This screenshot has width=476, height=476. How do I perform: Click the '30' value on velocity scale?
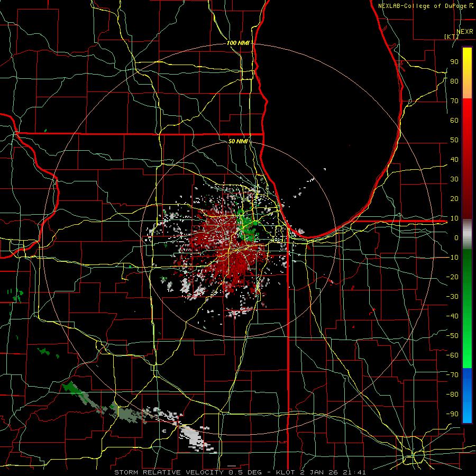point(454,179)
